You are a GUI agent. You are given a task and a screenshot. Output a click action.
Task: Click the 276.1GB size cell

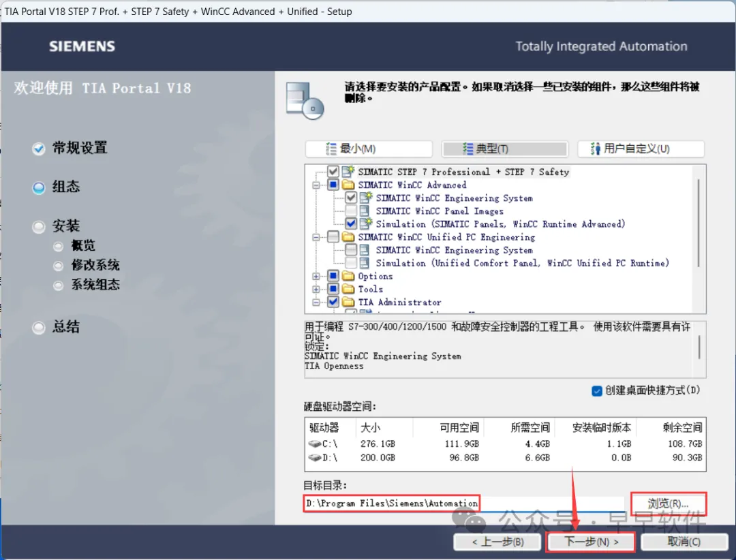378,444
